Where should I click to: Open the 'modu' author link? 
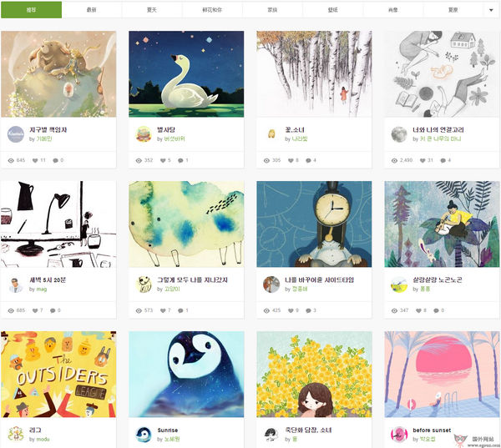pyautogui.click(x=43, y=440)
